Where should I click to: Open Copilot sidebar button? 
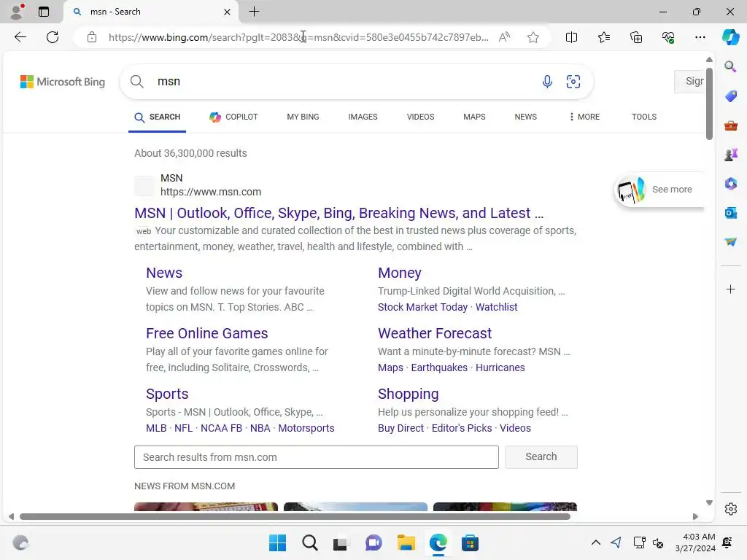pos(730,37)
